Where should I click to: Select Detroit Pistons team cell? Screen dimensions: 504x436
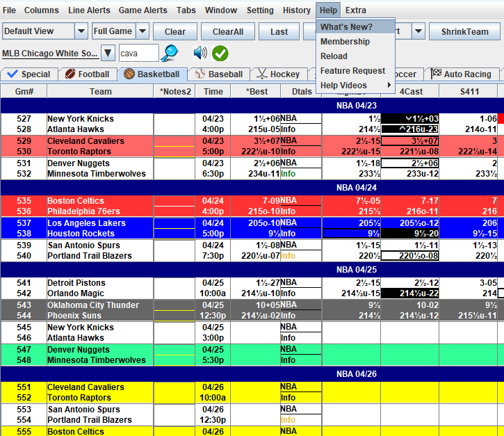[100, 282]
